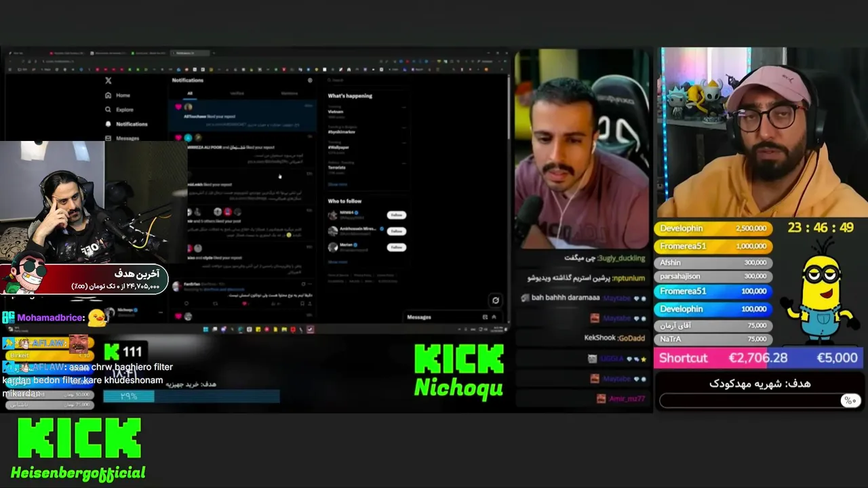This screenshot has height=488, width=868.
Task: Switch to the Verified notifications tab
Action: click(237, 94)
